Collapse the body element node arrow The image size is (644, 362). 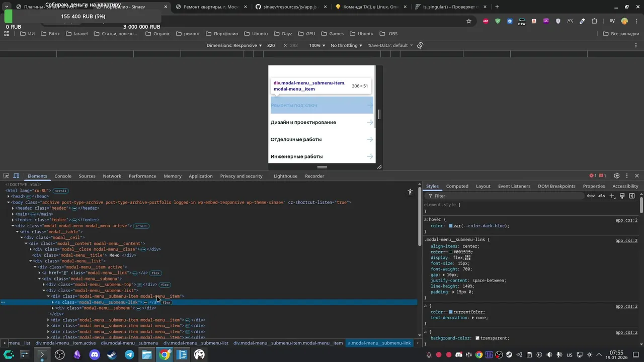pyautogui.click(x=9, y=202)
